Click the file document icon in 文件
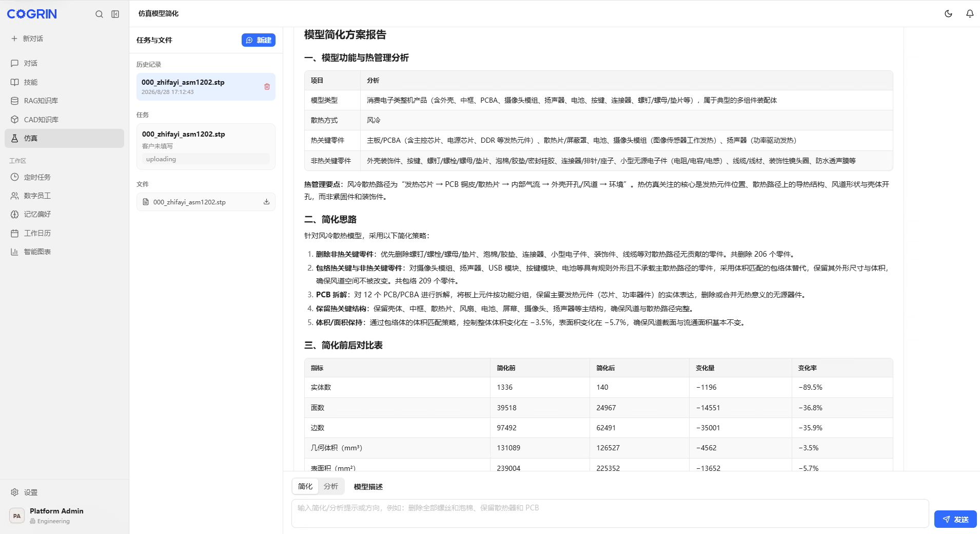Screen dimensions: 980x534 [146, 202]
